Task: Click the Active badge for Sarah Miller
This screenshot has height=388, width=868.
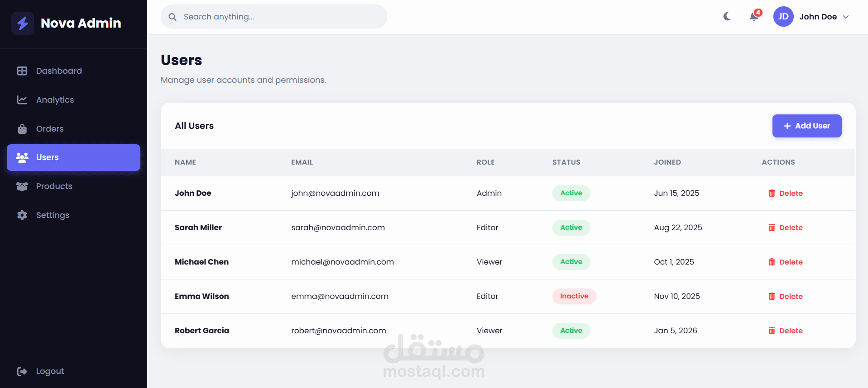Action: coord(571,227)
